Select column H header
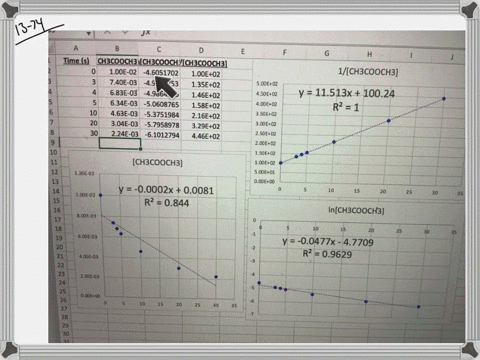 click(369, 54)
